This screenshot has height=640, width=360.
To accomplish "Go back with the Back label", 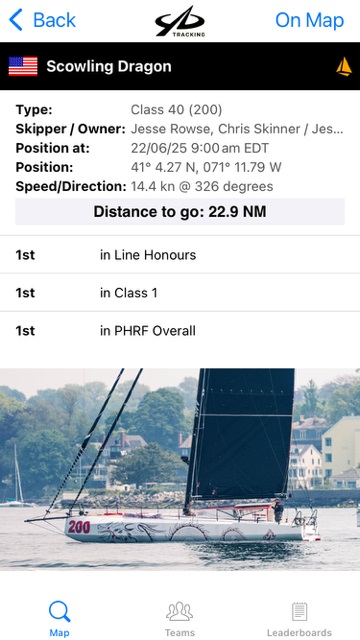I will tap(54, 20).
